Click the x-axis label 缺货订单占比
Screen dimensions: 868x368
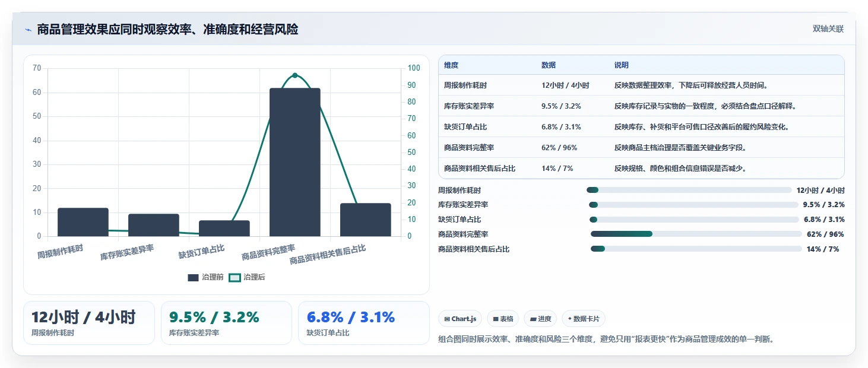(x=201, y=252)
